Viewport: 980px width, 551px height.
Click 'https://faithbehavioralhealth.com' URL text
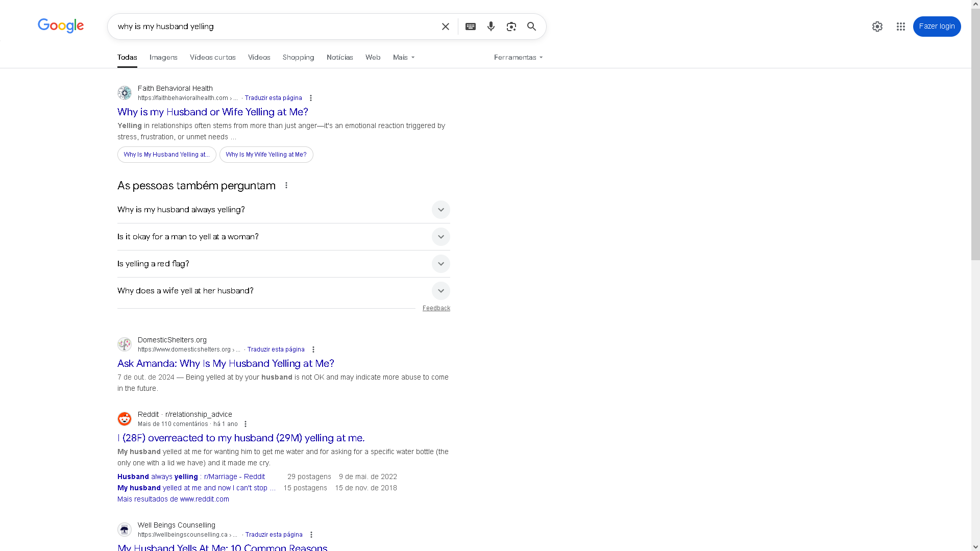tap(183, 98)
